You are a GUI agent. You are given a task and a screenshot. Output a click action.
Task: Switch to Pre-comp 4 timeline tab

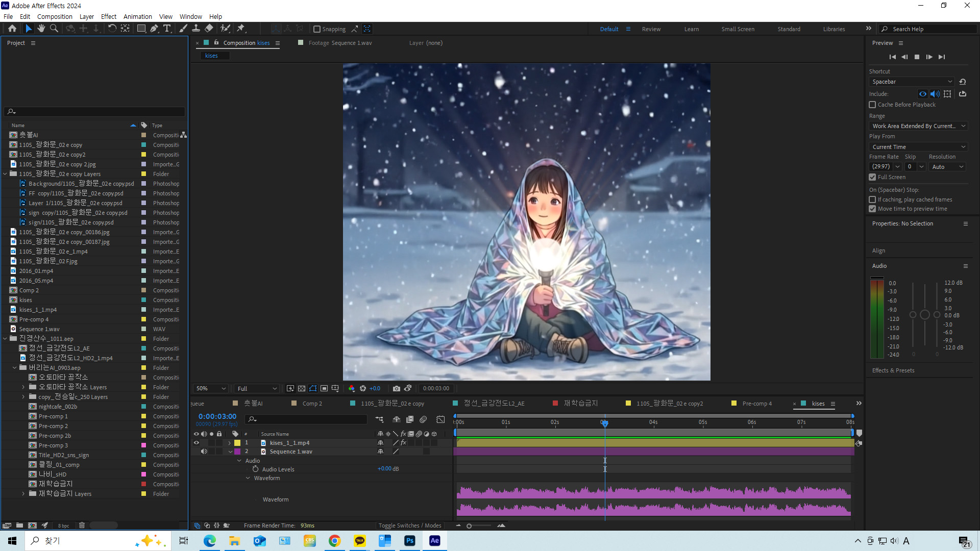tap(756, 403)
